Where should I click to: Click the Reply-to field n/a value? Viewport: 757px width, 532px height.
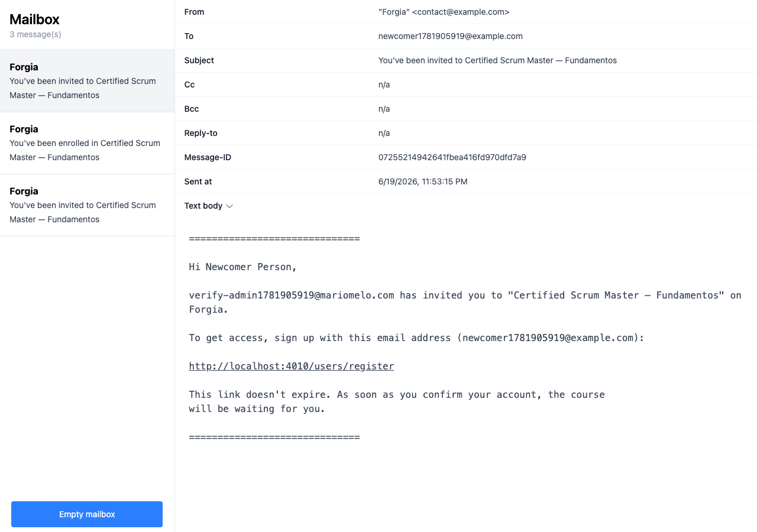click(384, 133)
